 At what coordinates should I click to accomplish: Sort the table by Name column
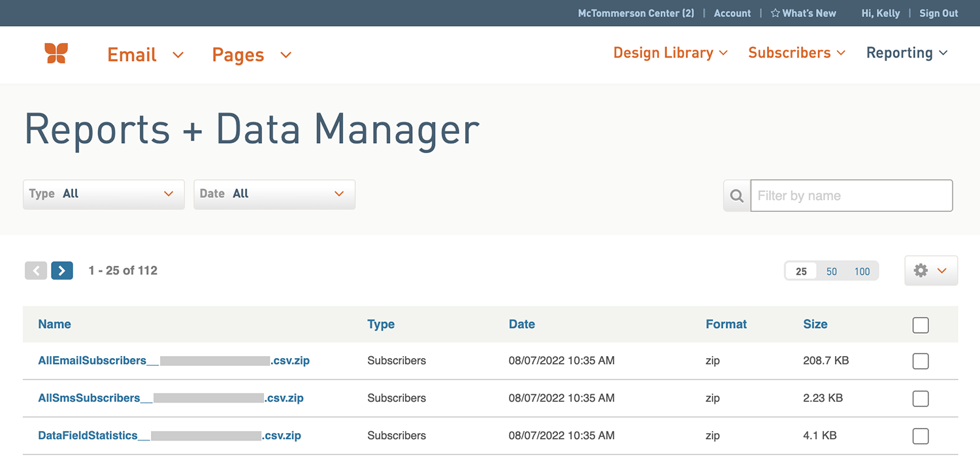(x=54, y=324)
